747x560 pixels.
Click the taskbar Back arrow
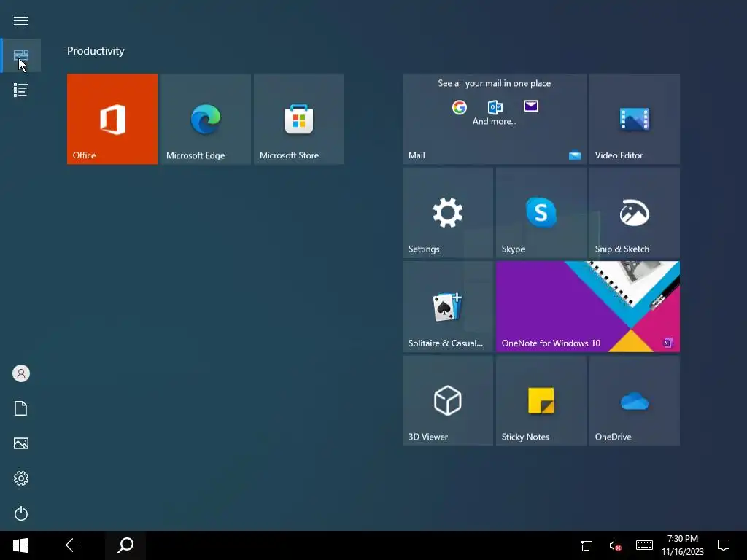[73, 545]
